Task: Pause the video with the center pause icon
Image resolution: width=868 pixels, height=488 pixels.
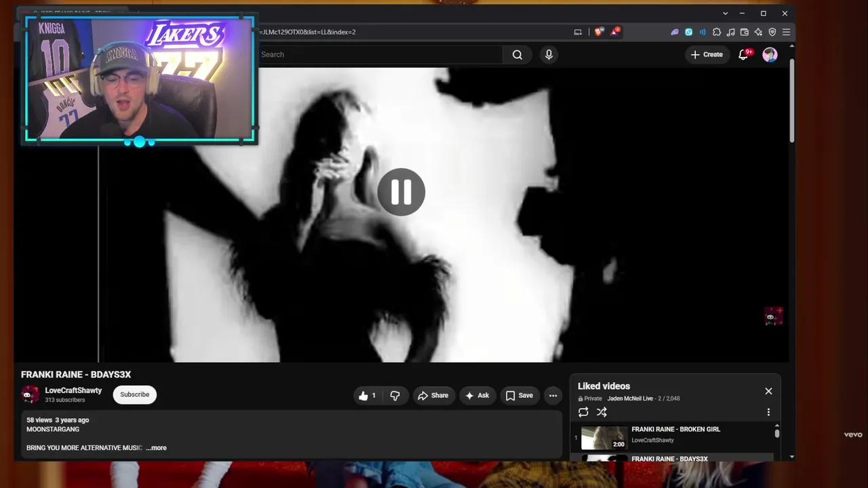Action: pyautogui.click(x=401, y=192)
